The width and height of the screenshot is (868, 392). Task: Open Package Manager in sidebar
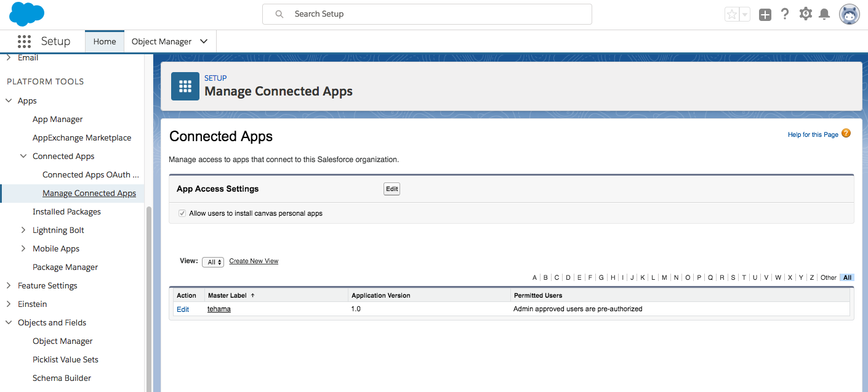pos(65,267)
